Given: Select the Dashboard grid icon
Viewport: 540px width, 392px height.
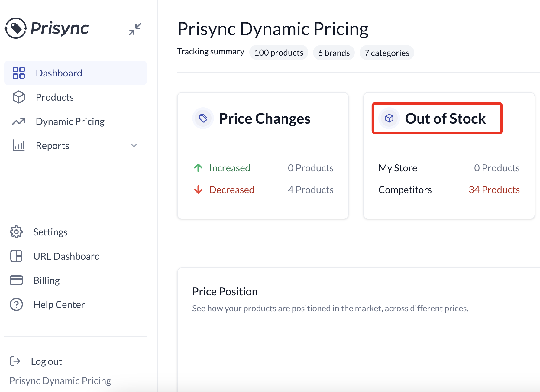Looking at the screenshot, I should point(19,73).
